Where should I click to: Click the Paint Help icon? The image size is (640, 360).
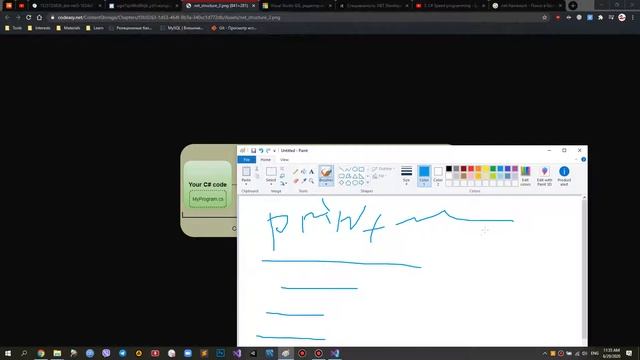pos(583,160)
